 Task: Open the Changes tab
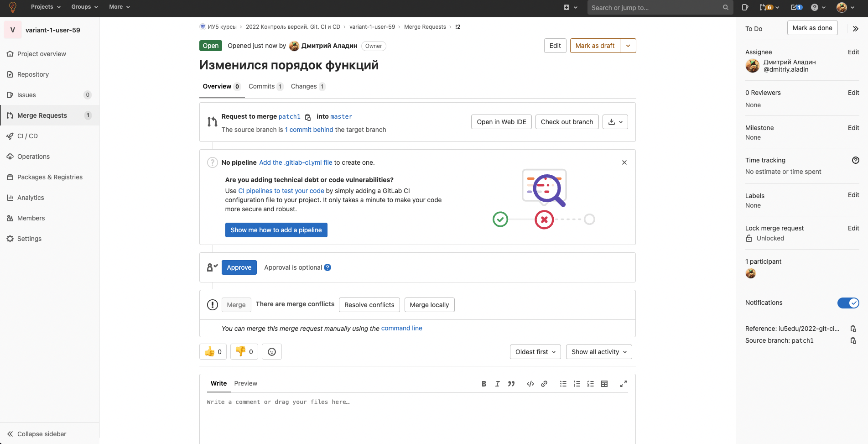coord(307,87)
